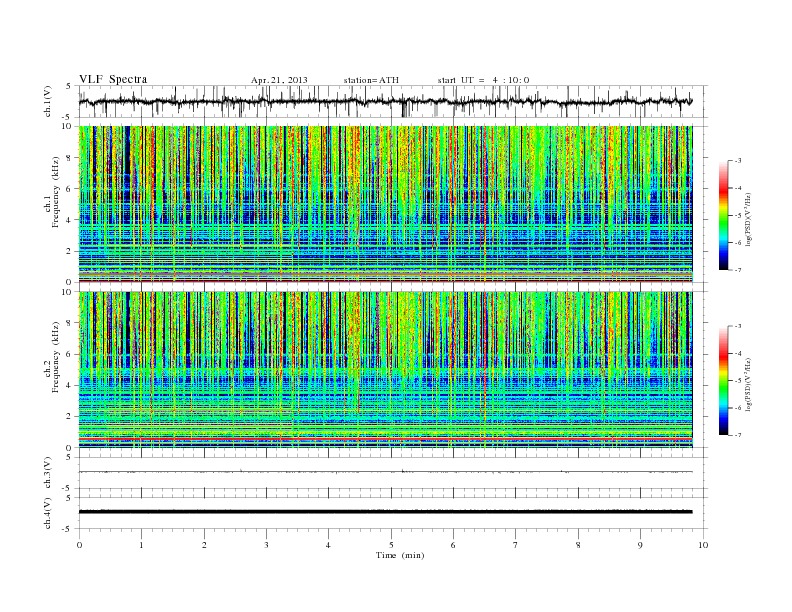The height and width of the screenshot is (612, 792).
Task: Click the "3" minute tick label
Action: (266, 545)
